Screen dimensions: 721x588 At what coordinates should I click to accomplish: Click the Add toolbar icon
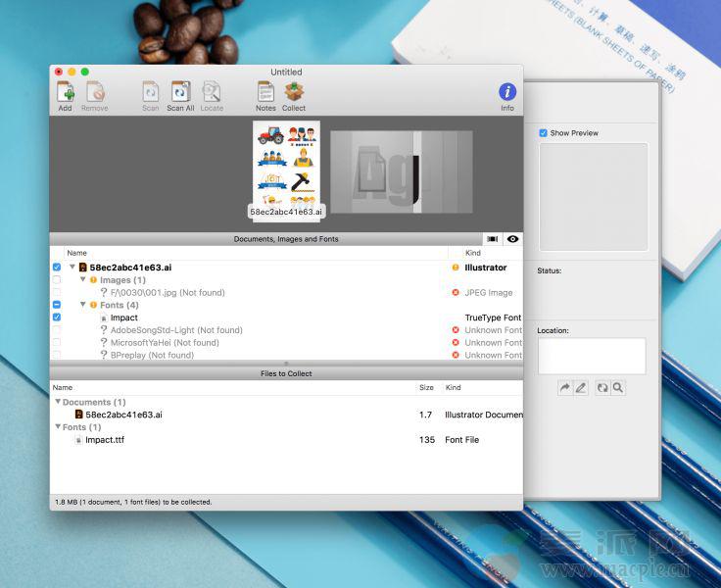pyautogui.click(x=66, y=92)
